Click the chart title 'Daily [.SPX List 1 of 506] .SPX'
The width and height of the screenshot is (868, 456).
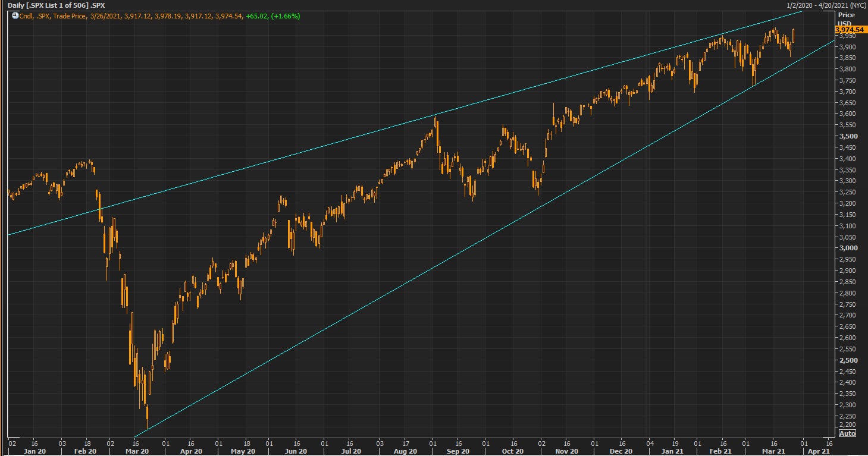(56, 5)
